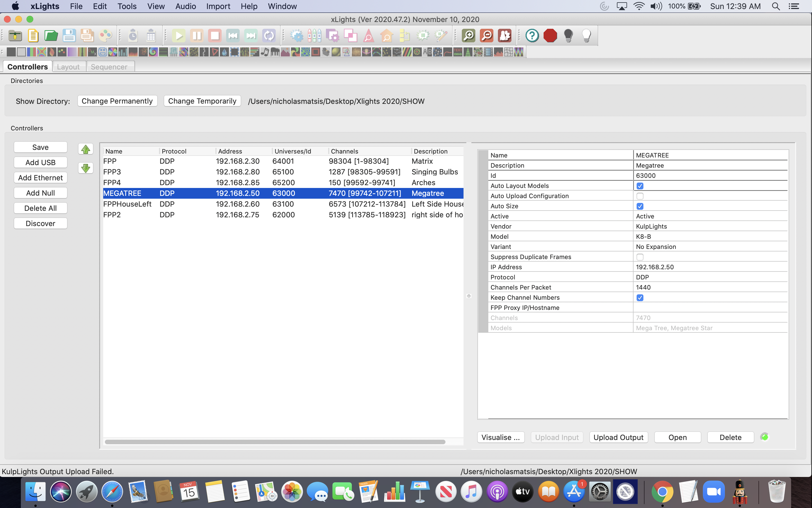Click the Visualise button
Image resolution: width=812 pixels, height=508 pixels.
[x=501, y=437]
